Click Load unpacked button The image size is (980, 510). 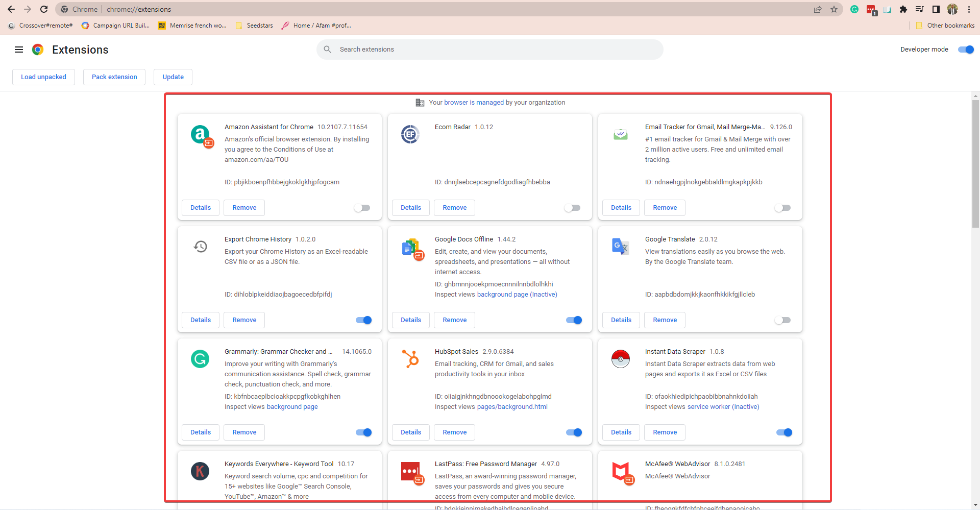click(43, 77)
